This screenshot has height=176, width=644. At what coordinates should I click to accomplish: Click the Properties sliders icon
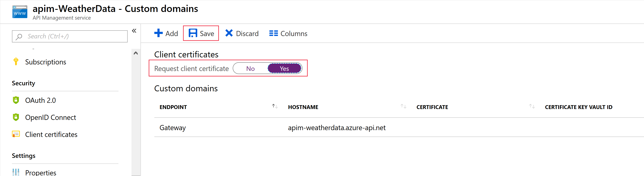[16, 172]
